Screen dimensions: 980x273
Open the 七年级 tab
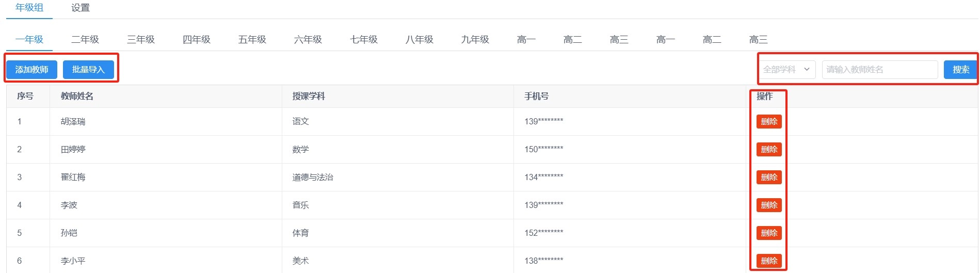click(364, 40)
